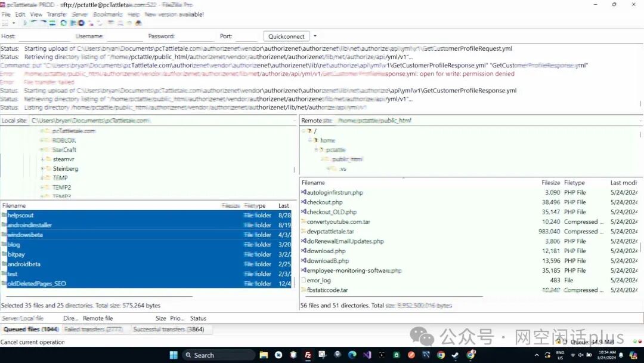Collapse the root '/' node in remote tree

[x=304, y=131]
